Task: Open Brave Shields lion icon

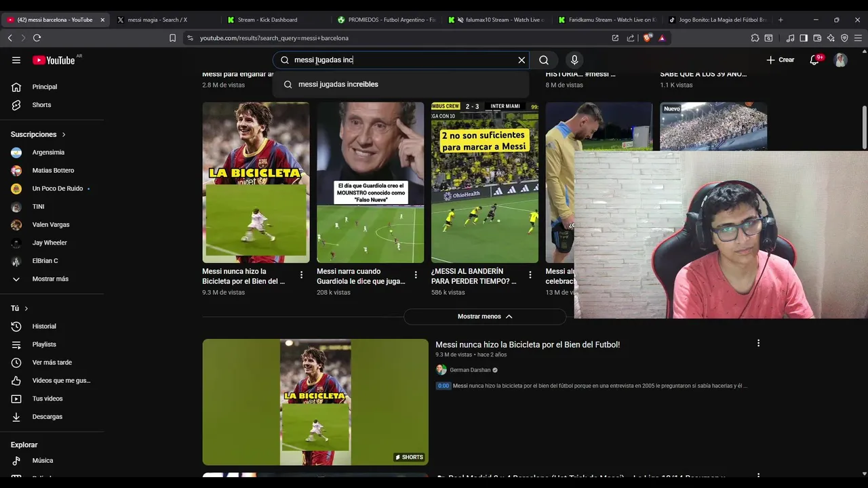Action: [647, 38]
